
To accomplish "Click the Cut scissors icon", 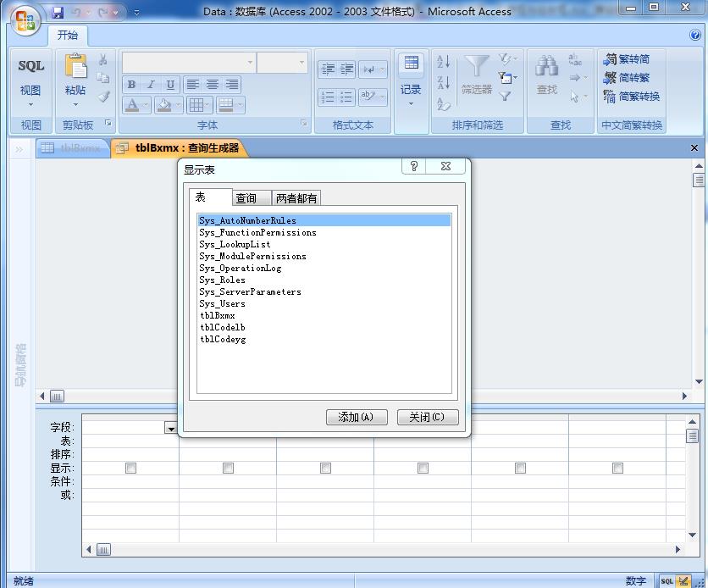I will [103, 60].
